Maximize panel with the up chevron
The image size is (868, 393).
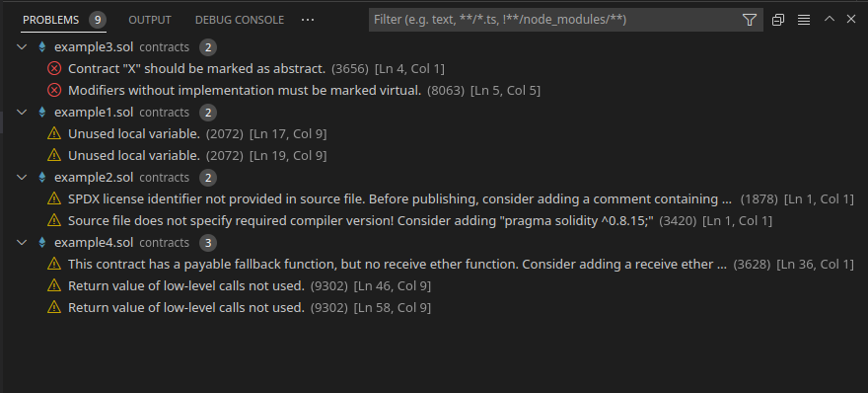tap(830, 19)
